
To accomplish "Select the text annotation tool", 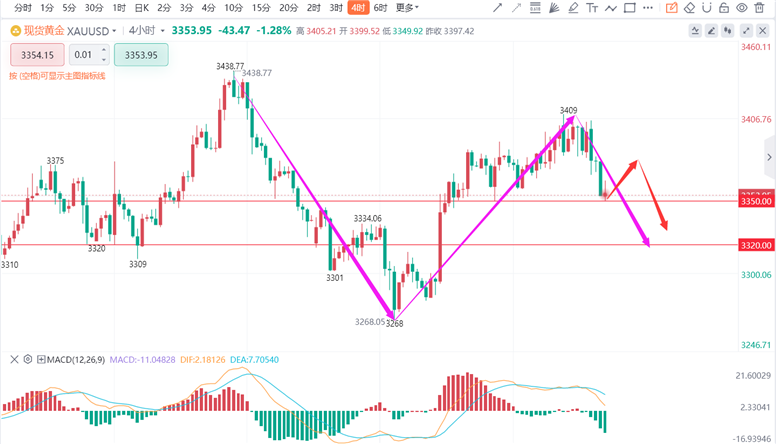I will [592, 8].
